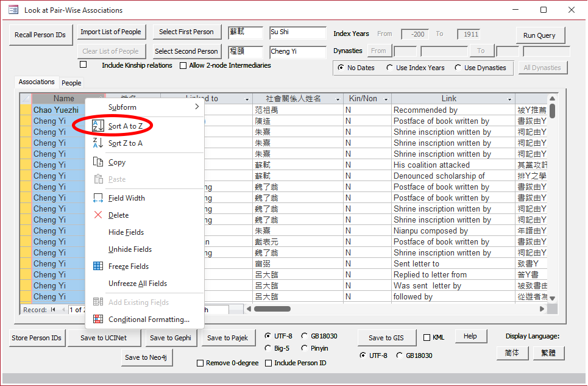Click the Freeze Fields icon
Screen dimensions: 588x386
97,266
